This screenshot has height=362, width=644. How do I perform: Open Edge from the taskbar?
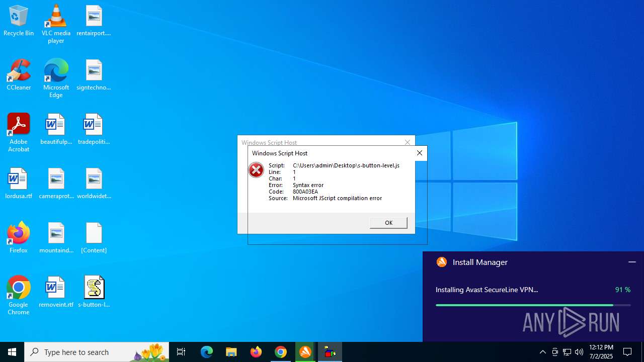pos(207,352)
